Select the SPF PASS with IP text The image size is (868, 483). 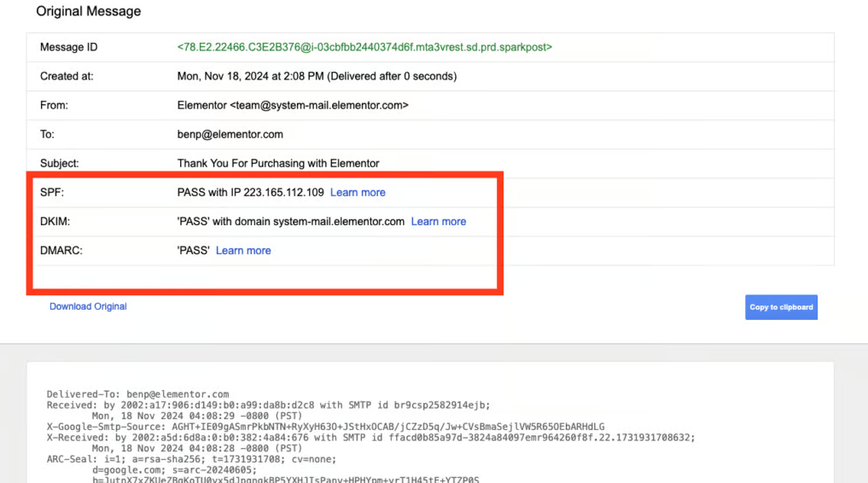[250, 193]
